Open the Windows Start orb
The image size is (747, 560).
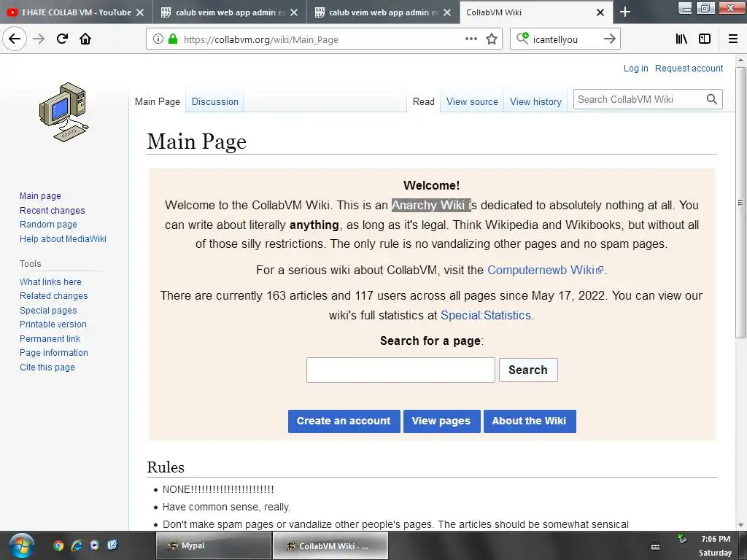pyautogui.click(x=21, y=545)
